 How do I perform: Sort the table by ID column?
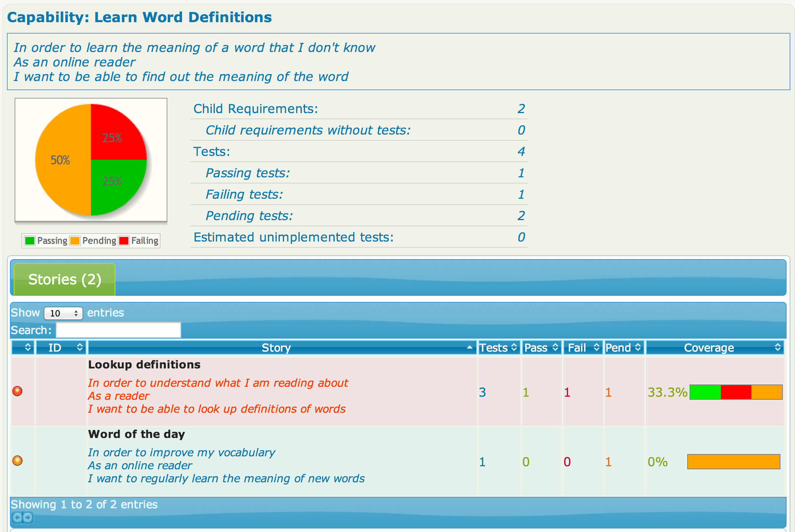click(x=61, y=347)
